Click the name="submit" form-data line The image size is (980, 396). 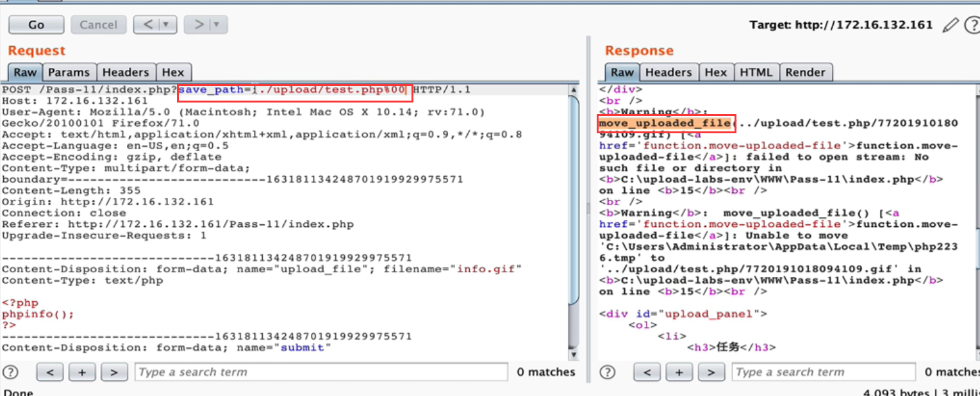pyautogui.click(x=167, y=347)
